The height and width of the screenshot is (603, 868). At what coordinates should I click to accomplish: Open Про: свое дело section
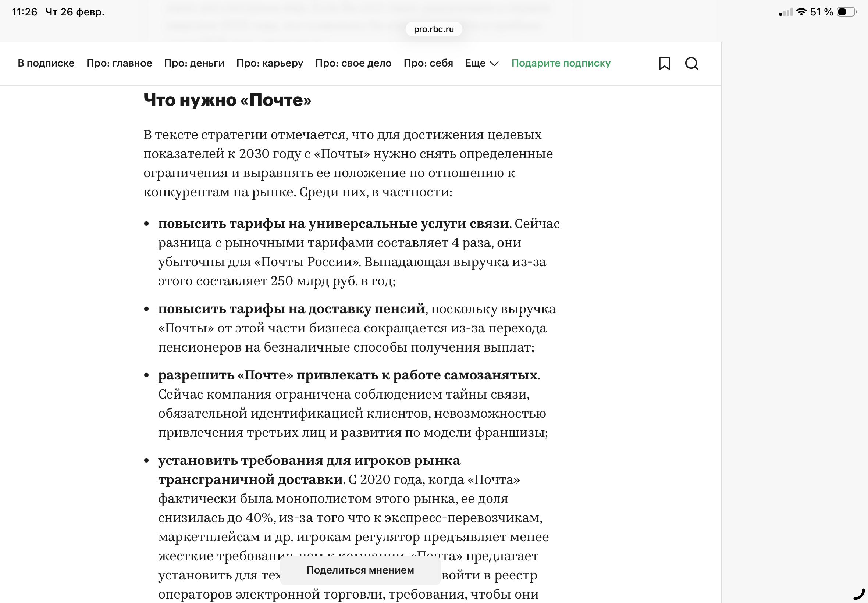click(353, 63)
